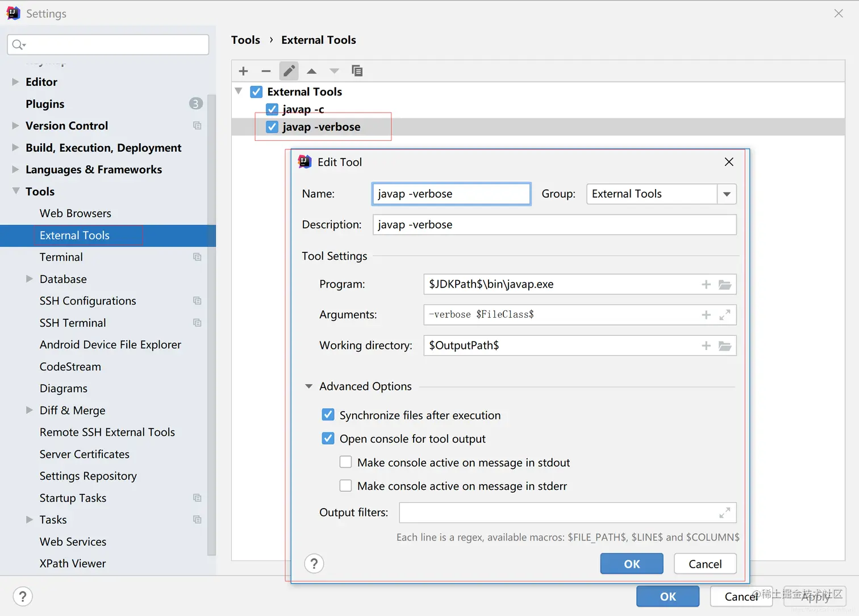Click Cancel in Edit Tool dialog
Screen dimensions: 859x616
coord(705,564)
